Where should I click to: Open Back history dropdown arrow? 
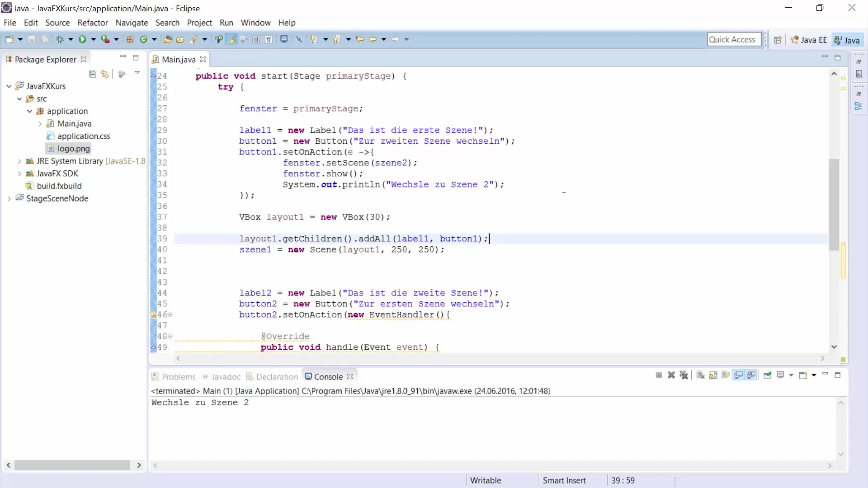(x=384, y=39)
